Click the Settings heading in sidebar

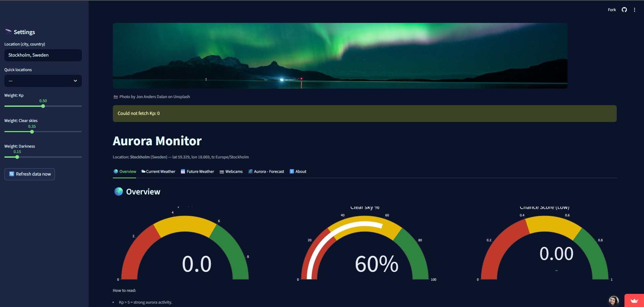[24, 32]
